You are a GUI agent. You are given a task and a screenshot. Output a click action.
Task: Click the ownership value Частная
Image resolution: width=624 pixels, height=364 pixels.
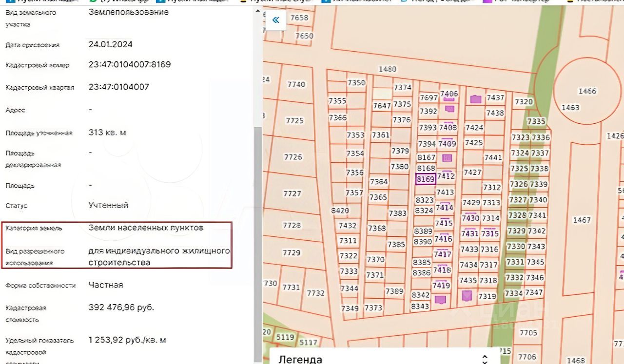(106, 285)
